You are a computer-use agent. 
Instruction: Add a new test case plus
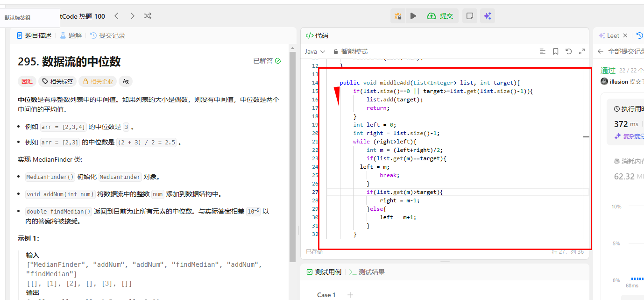tap(350, 295)
